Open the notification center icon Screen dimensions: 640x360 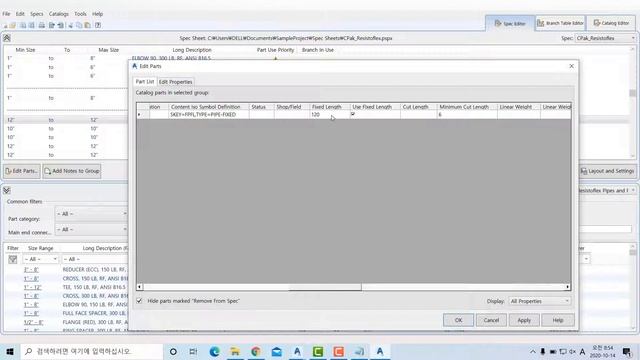[627, 351]
